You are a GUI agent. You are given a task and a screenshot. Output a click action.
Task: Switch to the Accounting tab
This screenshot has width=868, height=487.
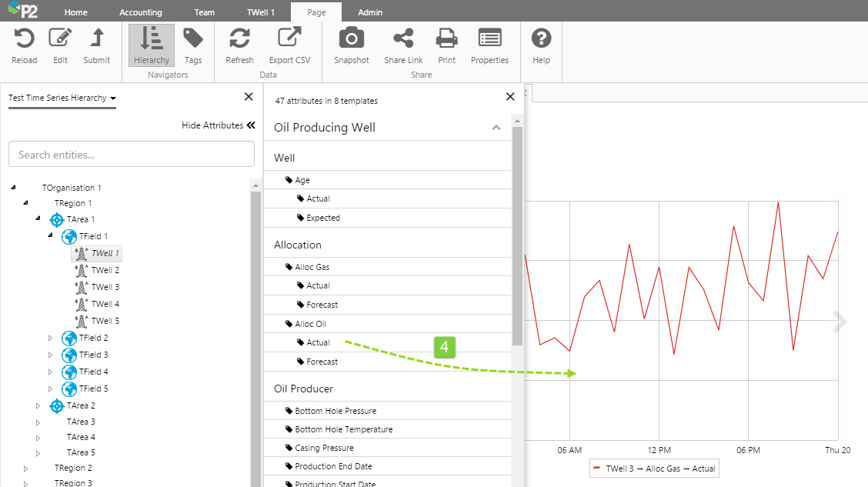click(141, 12)
